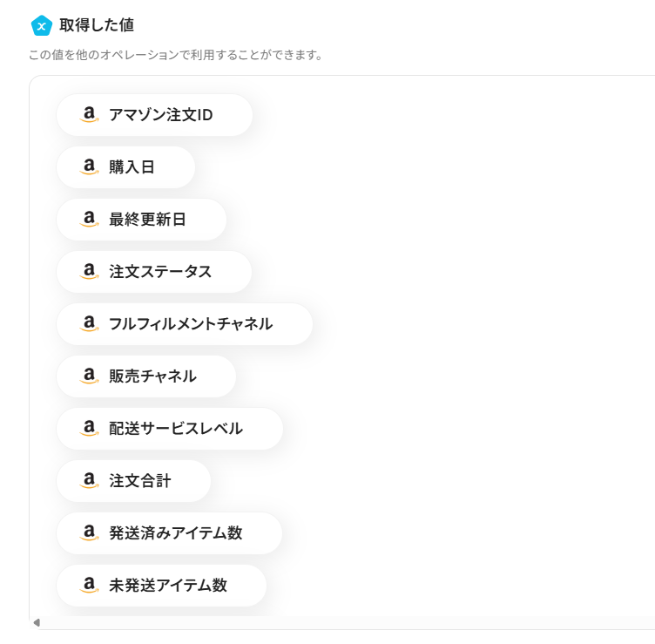This screenshot has height=644, width=655.
Task: Click Amazon icon beside 配送サービスレベル
Action: [89, 429]
